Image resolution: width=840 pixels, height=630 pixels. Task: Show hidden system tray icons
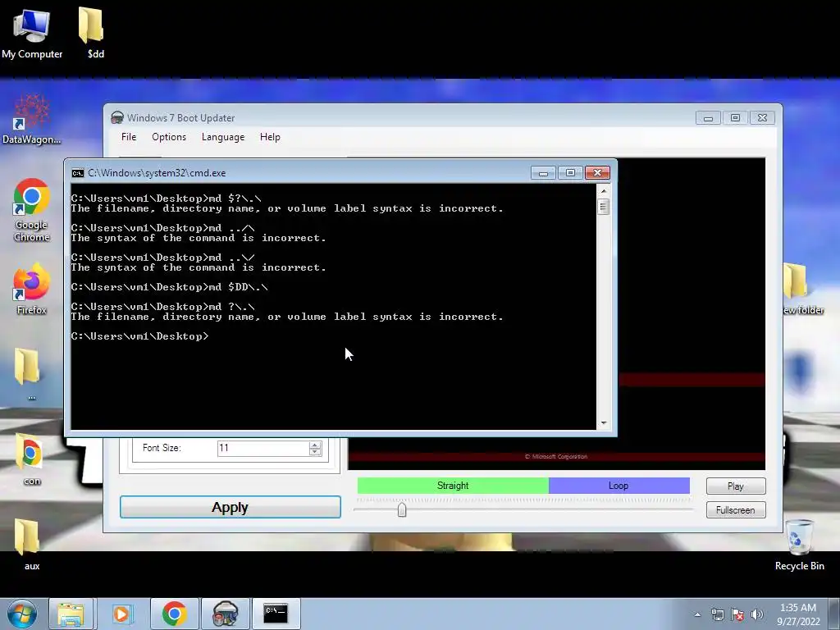pyautogui.click(x=697, y=614)
